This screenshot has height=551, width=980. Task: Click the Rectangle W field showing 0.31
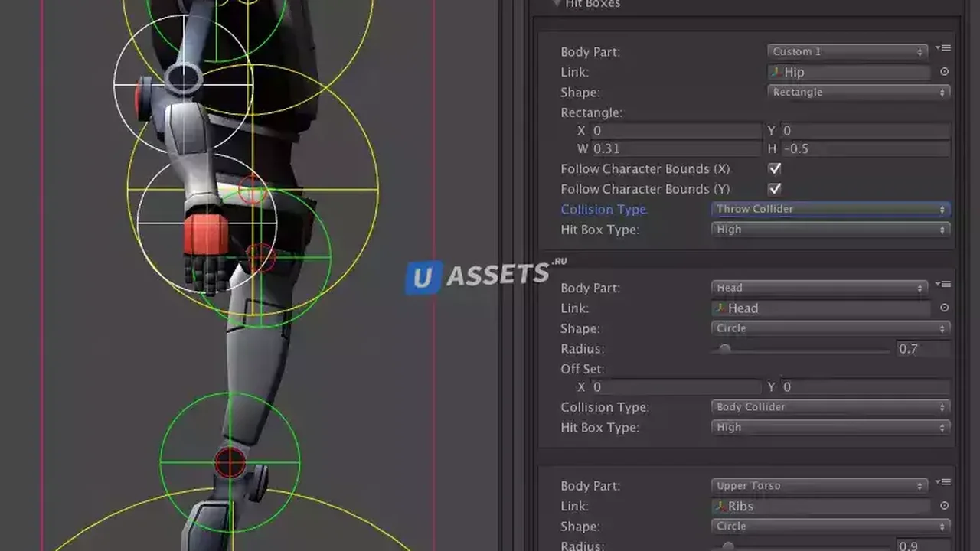tap(675, 148)
